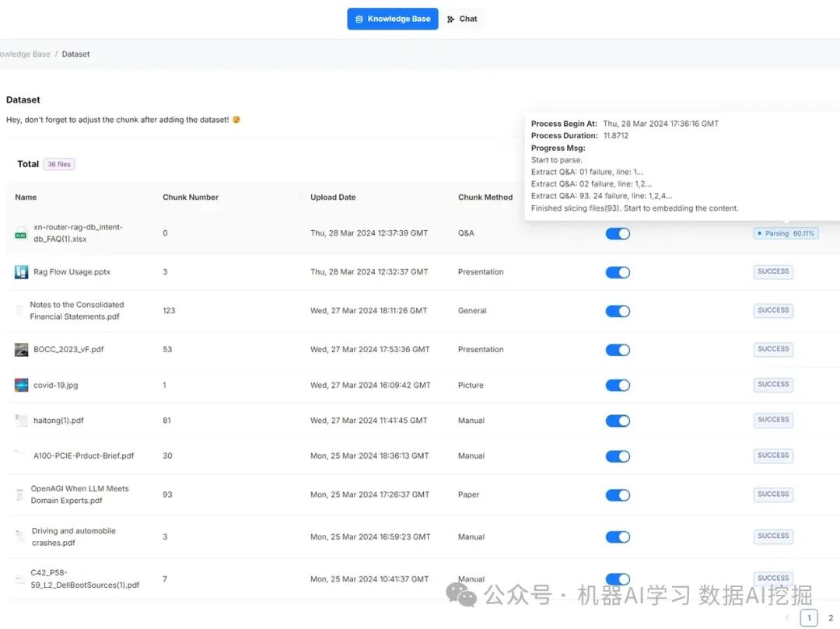Open the Knowledge Base tab

[x=392, y=19]
